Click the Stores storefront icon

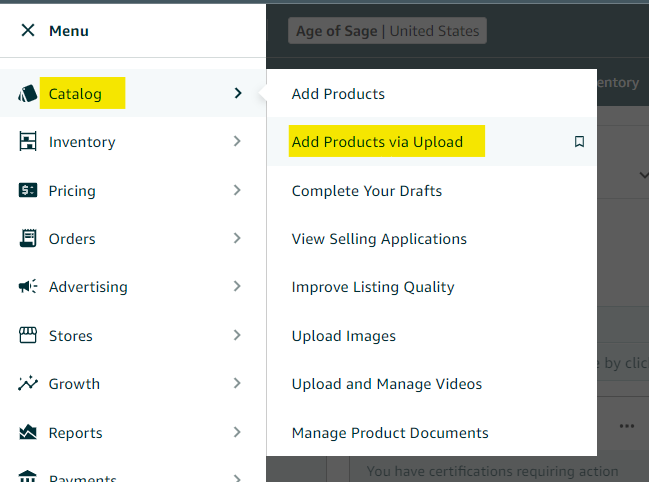(x=28, y=335)
